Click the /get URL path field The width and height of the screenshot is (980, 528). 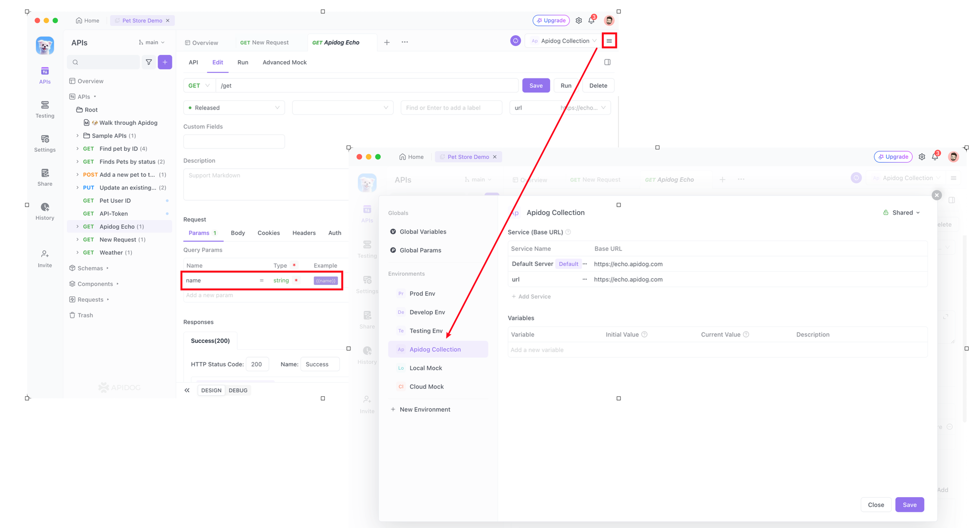[x=367, y=86]
